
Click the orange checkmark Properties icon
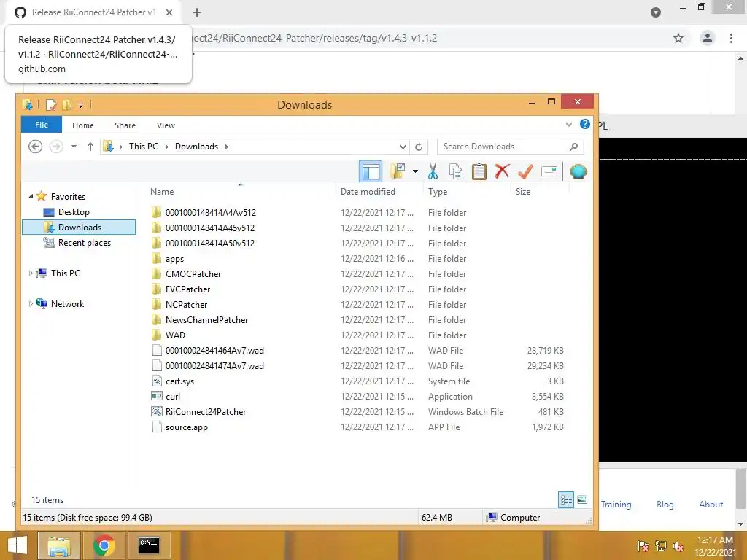525,171
